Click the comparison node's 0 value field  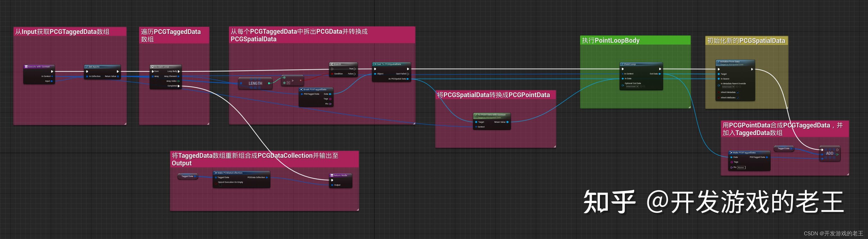pyautogui.click(x=288, y=83)
